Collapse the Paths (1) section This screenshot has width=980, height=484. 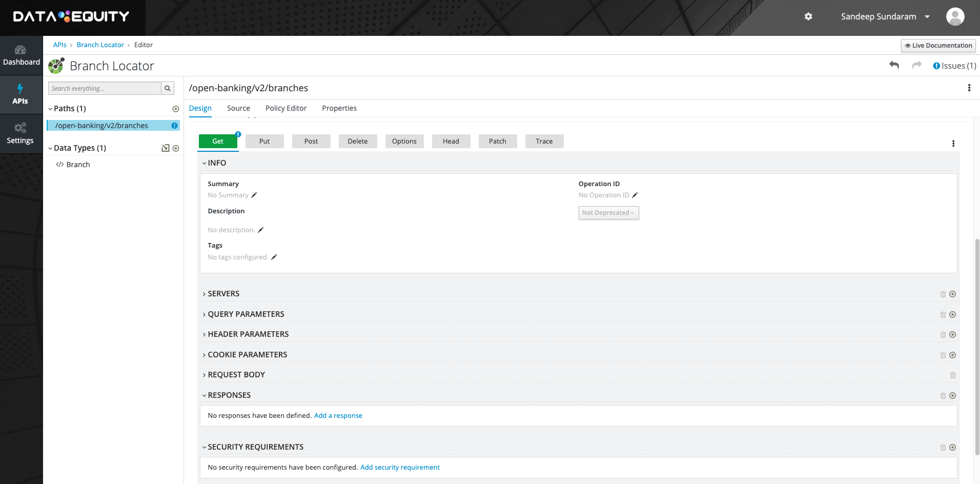click(x=67, y=109)
